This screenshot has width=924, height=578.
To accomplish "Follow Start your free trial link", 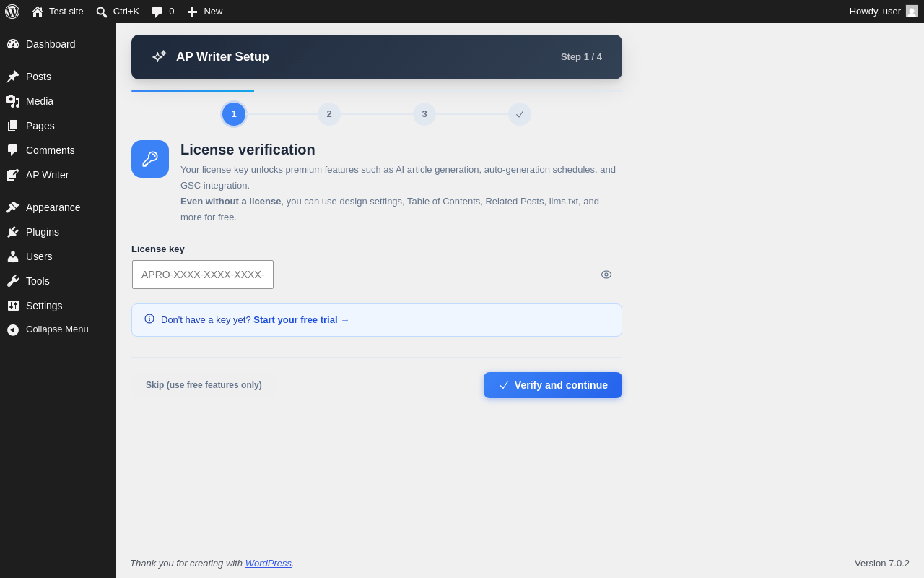I will [x=301, y=319].
